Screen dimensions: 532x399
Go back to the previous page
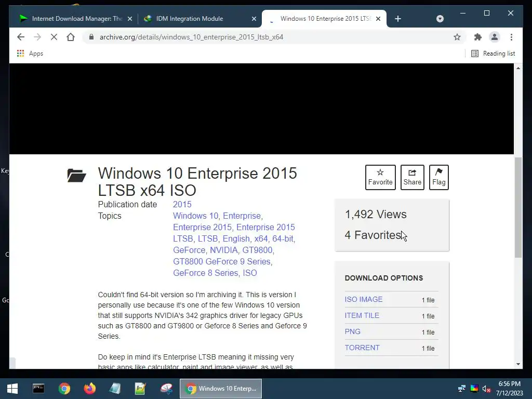[21, 37]
